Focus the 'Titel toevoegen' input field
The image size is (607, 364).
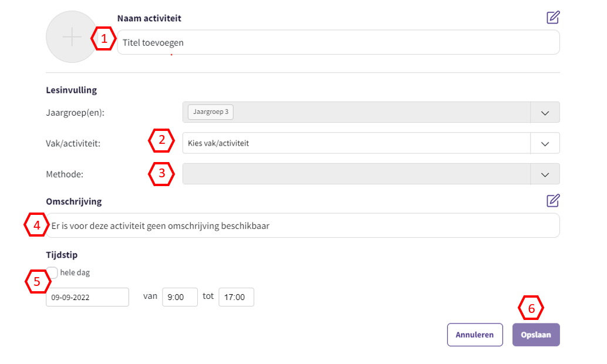(x=338, y=43)
